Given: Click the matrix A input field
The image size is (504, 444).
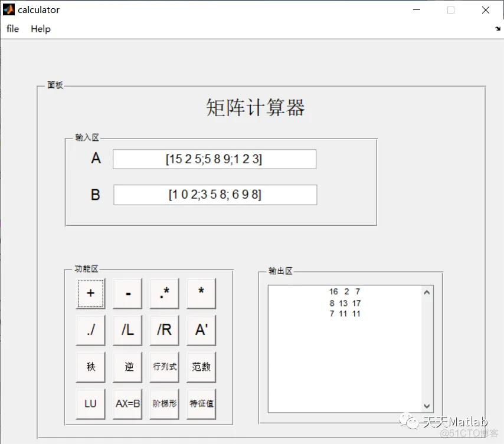Looking at the screenshot, I should click(214, 159).
